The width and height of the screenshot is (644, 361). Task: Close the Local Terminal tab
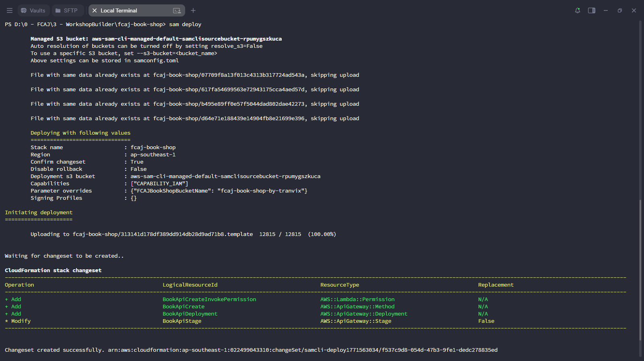[95, 10]
